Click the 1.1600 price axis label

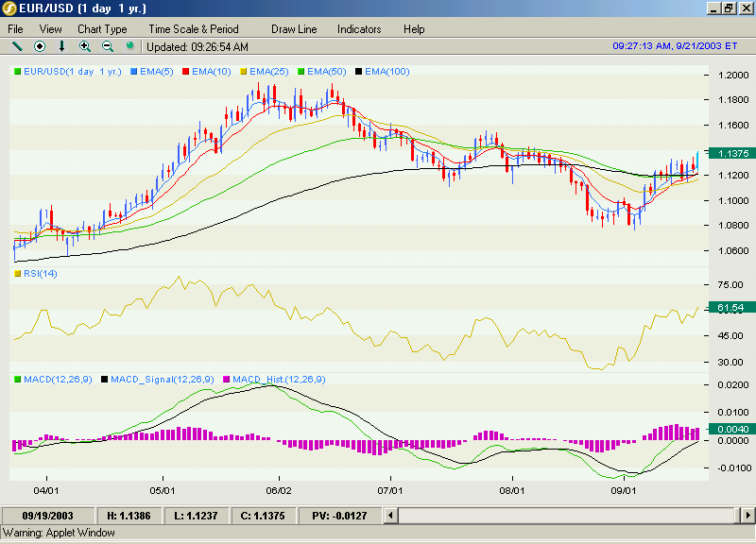[733, 126]
